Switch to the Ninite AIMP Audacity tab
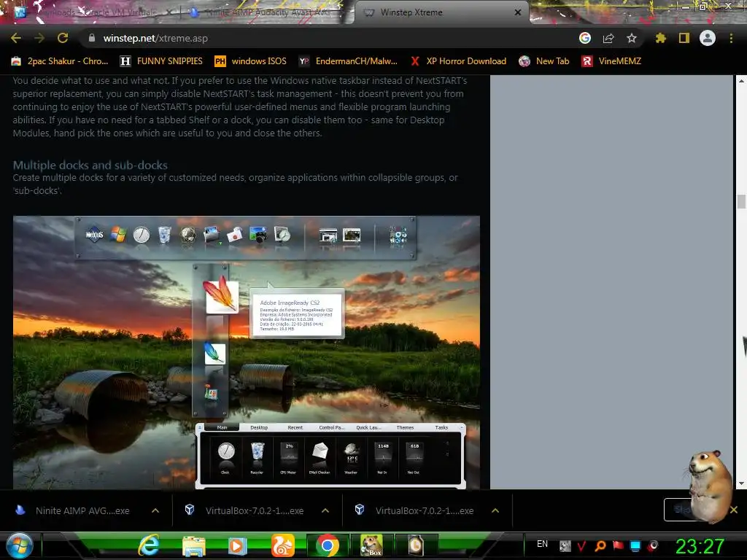 tap(264, 12)
